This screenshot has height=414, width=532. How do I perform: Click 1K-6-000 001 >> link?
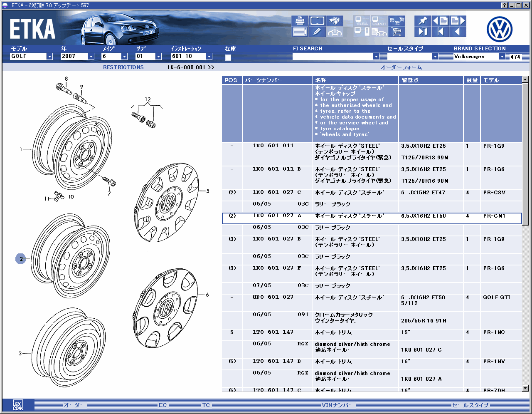pyautogui.click(x=191, y=67)
